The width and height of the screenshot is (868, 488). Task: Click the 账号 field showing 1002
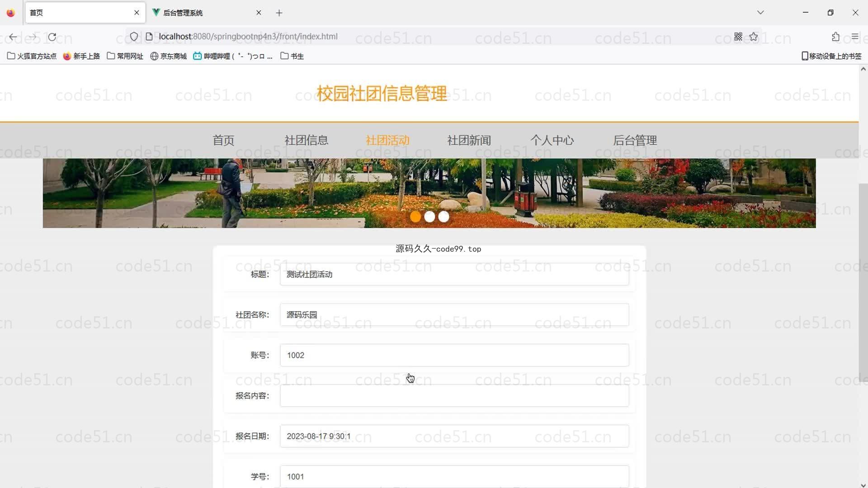(454, 355)
